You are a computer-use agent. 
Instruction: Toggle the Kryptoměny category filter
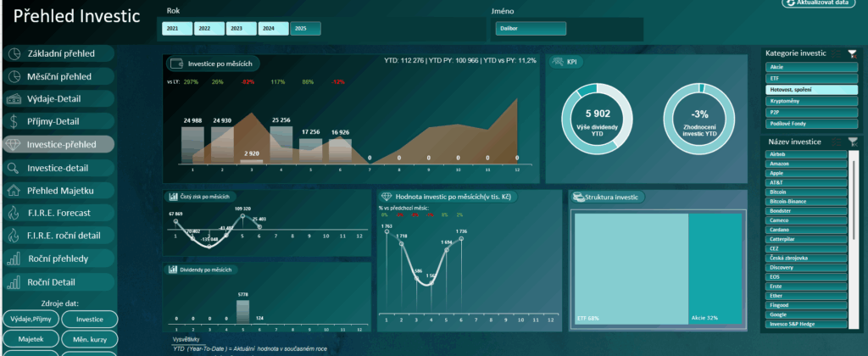click(x=810, y=101)
